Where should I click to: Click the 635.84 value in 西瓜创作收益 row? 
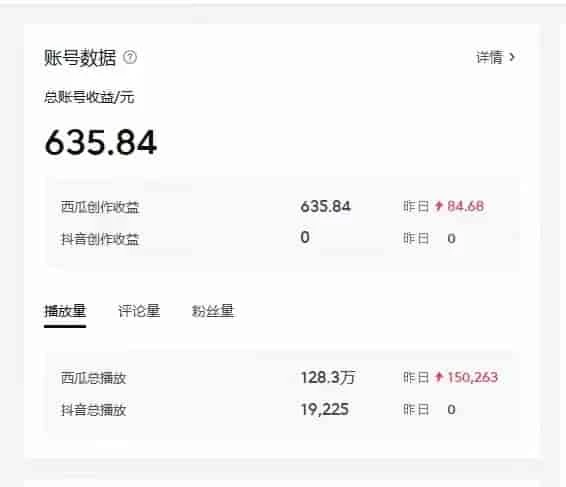point(325,206)
